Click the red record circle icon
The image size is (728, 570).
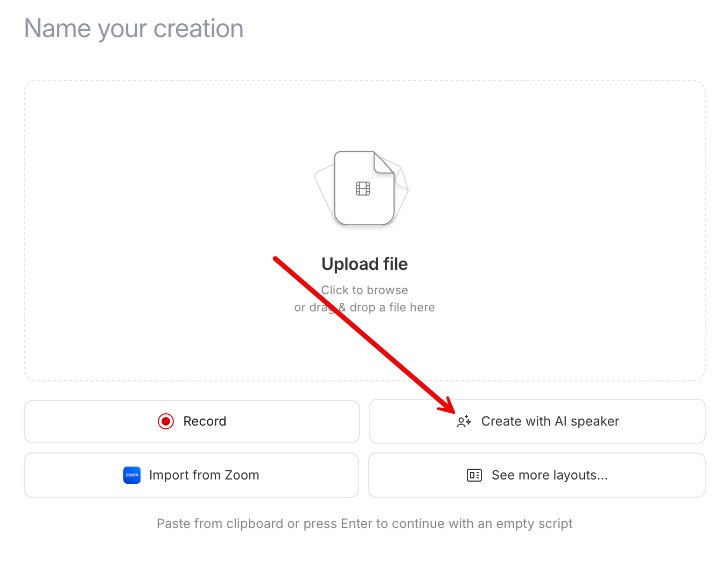(166, 421)
